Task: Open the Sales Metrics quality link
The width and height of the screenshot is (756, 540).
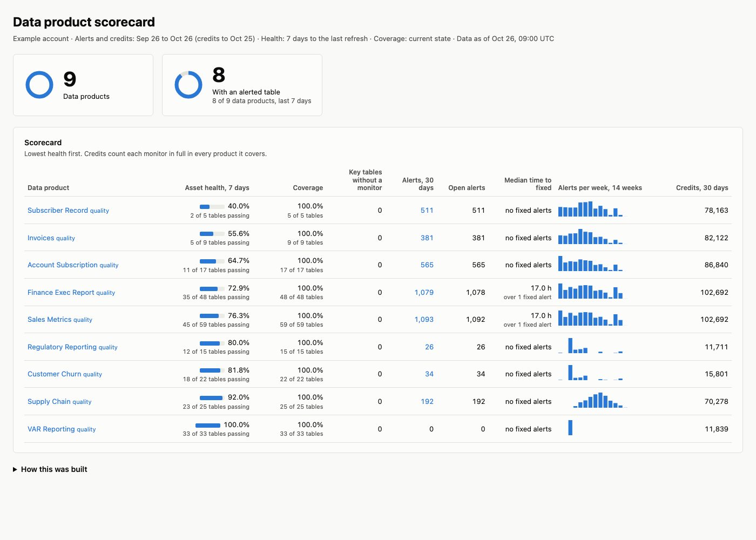Action: (x=60, y=320)
